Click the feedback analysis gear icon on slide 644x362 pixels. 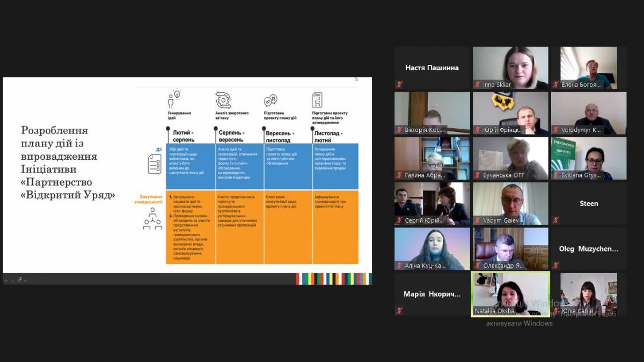coord(223,100)
